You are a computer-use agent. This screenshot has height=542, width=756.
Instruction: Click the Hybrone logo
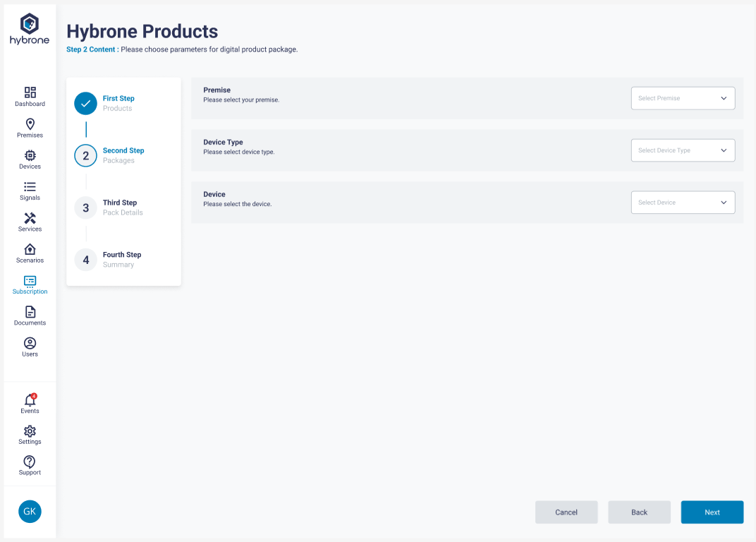click(x=30, y=29)
